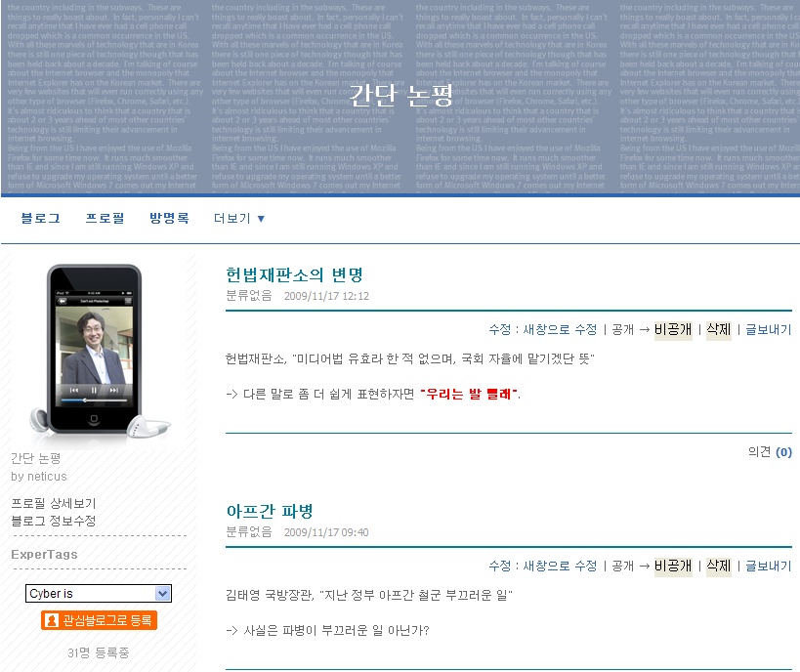Click 삭제 for the 헌법재판소의 변명 post
Screen dimensions: 800x672
click(719, 329)
